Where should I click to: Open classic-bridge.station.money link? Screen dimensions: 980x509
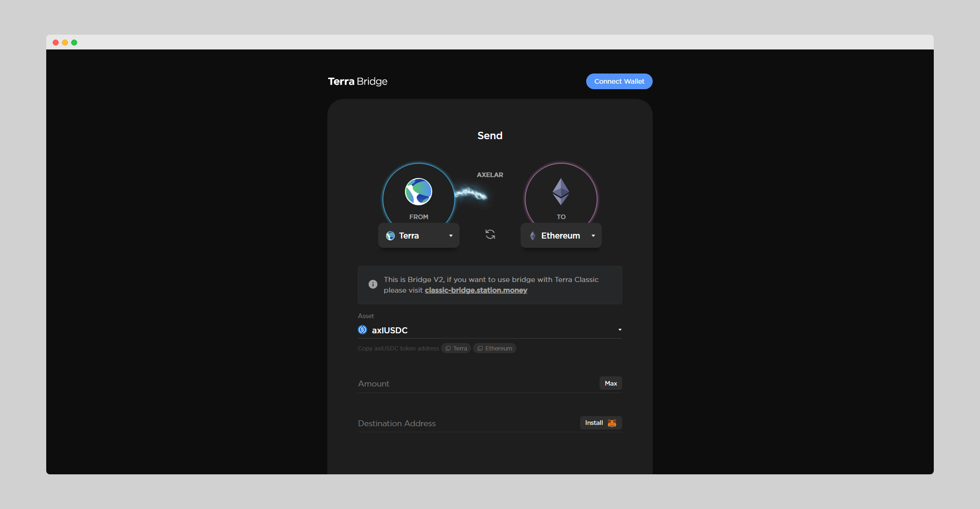coord(476,290)
